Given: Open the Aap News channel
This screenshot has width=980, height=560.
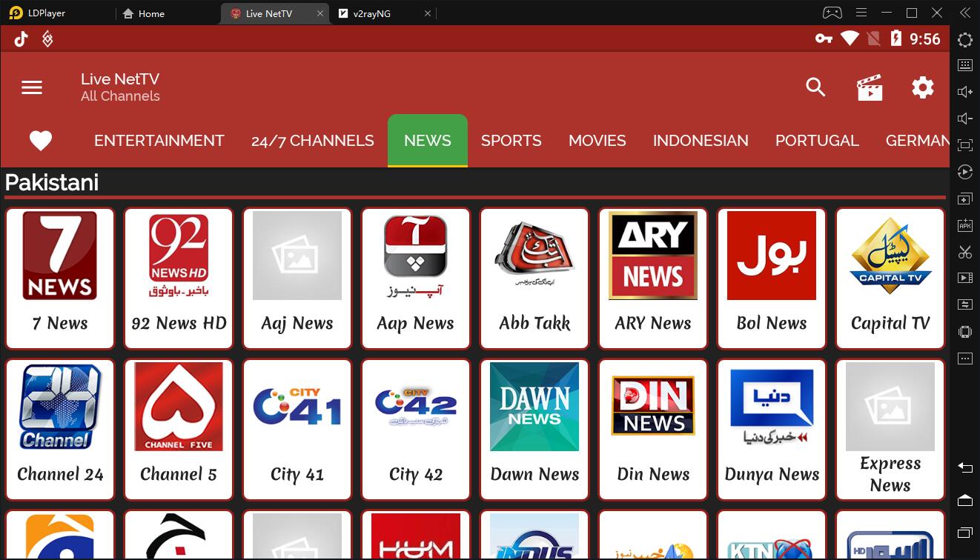Looking at the screenshot, I should click(x=416, y=278).
